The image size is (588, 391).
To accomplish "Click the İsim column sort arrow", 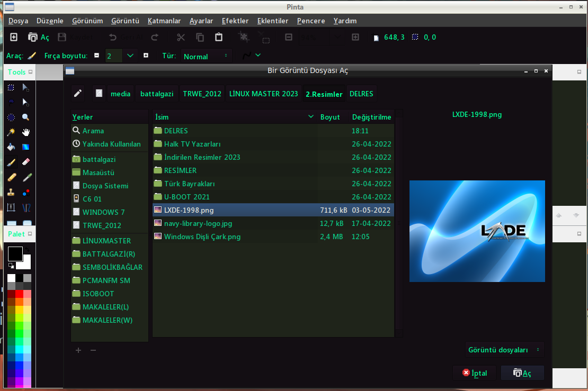I will [x=310, y=117].
